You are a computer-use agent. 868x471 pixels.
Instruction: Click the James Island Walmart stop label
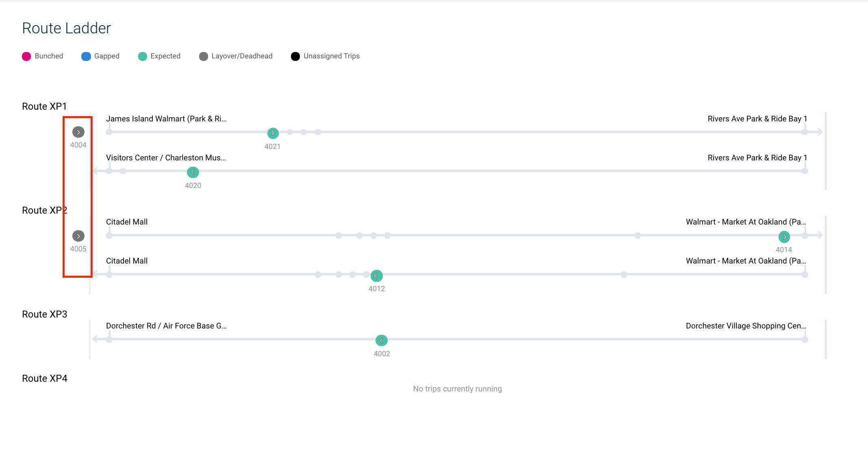[166, 119]
